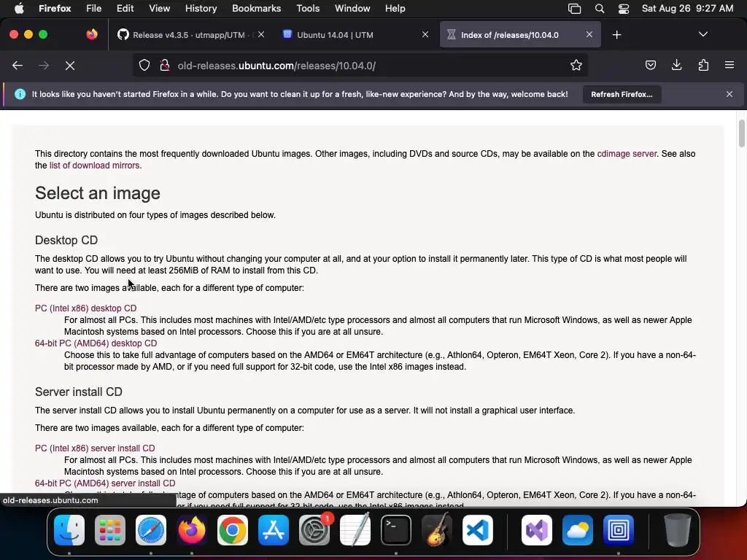Launch Google Chrome from the dock

pyautogui.click(x=233, y=529)
